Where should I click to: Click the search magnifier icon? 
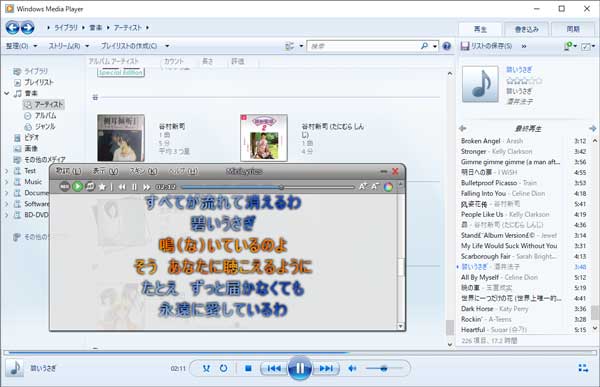click(x=424, y=46)
